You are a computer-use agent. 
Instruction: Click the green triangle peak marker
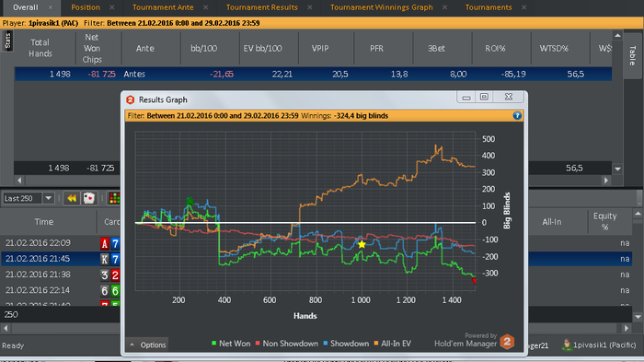(190, 201)
